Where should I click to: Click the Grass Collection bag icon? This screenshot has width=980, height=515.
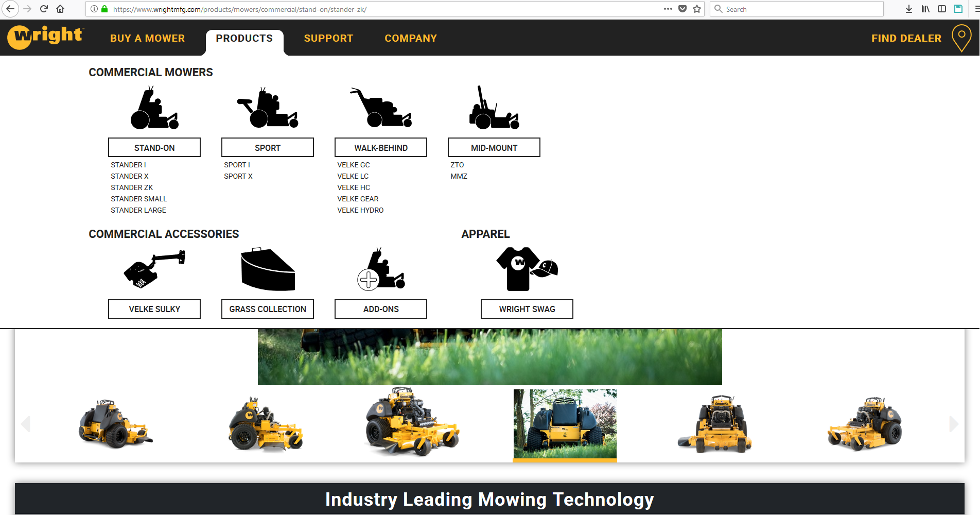pyautogui.click(x=268, y=269)
